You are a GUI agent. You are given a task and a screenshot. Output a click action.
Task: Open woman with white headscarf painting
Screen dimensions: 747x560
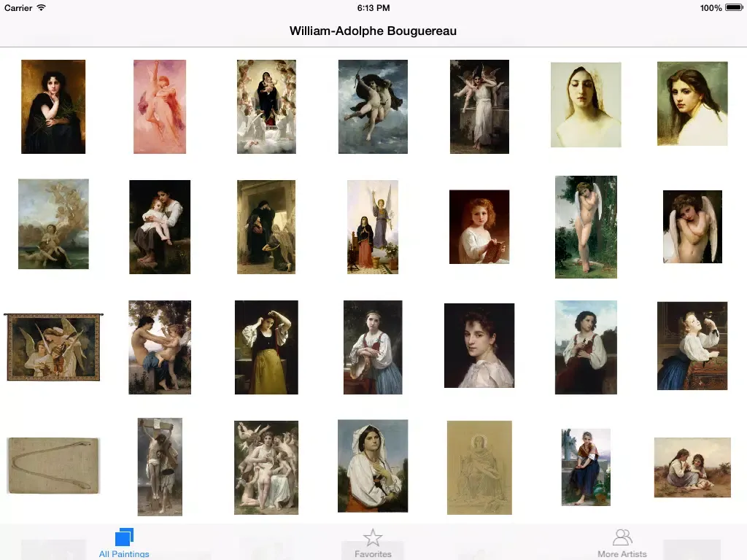[x=373, y=466]
